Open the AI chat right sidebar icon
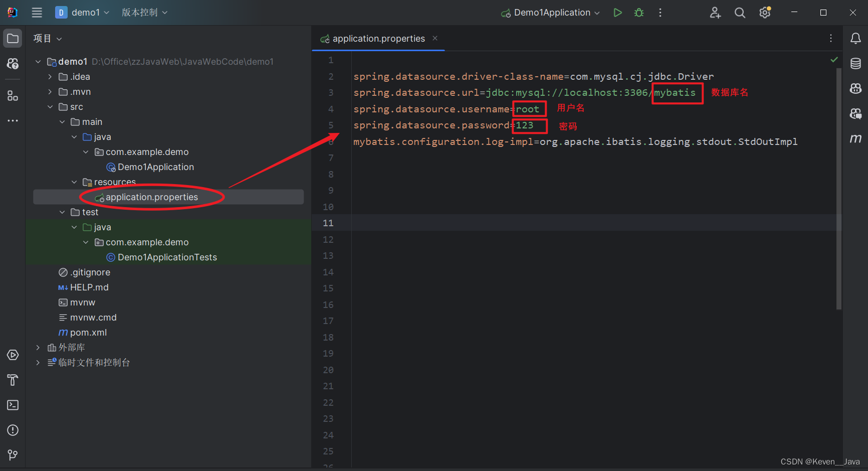Screen dimensions: 868x471 coord(856,114)
